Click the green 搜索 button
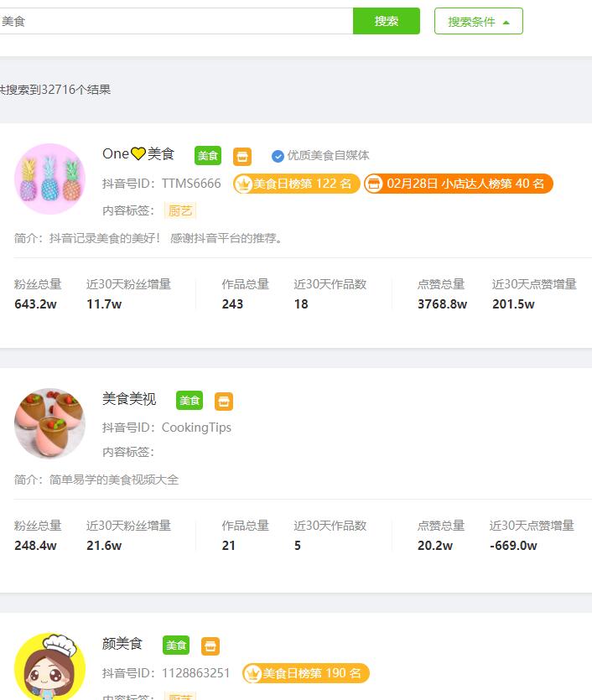592x700 pixels. click(387, 21)
